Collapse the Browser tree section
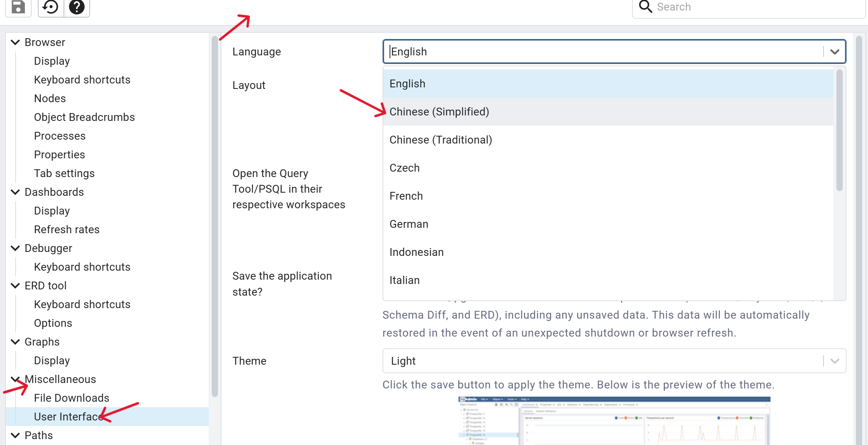Viewport: 868px width, 445px height. 15,42
